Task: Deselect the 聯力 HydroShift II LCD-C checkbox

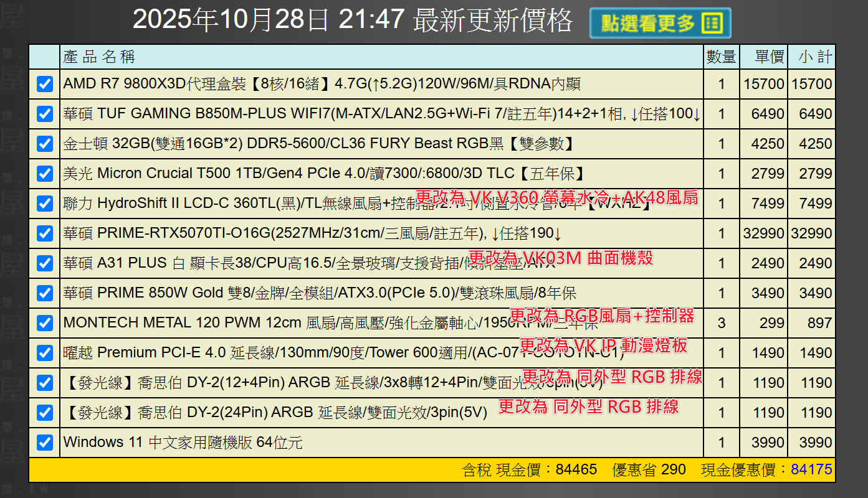Action: pos(45,204)
